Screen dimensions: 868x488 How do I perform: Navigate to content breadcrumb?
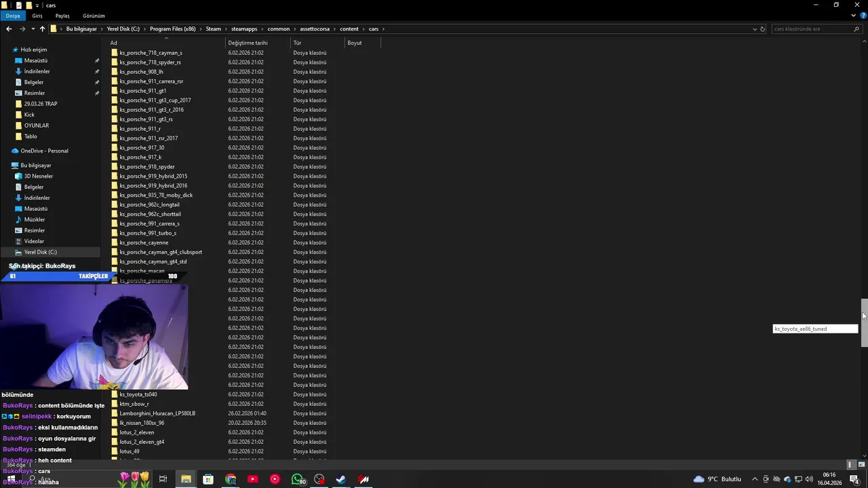tap(349, 29)
